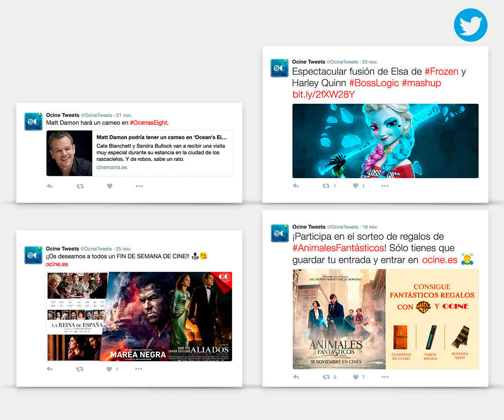Open more options on Animales Fantásticos tweet
The image size is (504, 420).
point(385,377)
